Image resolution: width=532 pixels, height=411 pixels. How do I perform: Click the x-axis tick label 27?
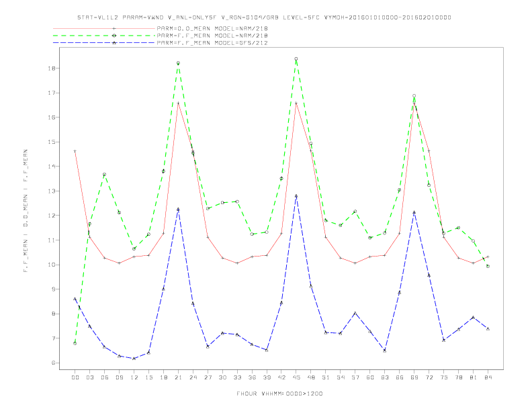208,377
